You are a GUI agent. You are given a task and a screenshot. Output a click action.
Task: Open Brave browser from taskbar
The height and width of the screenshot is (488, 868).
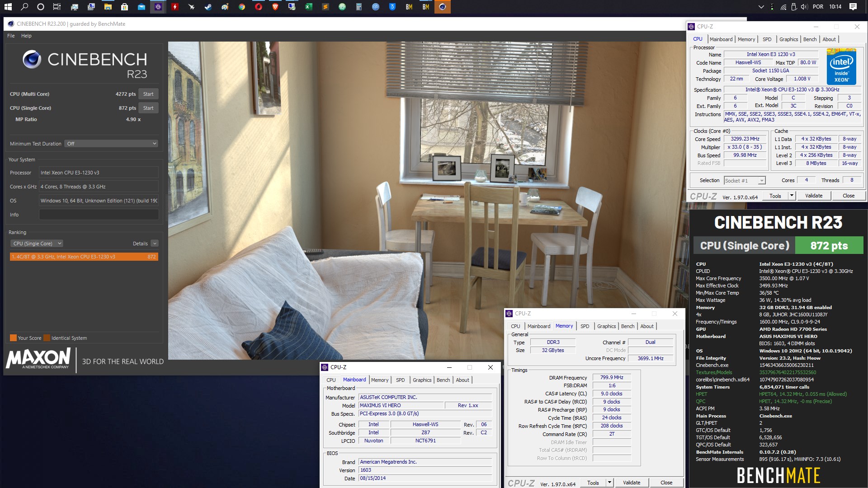275,7
